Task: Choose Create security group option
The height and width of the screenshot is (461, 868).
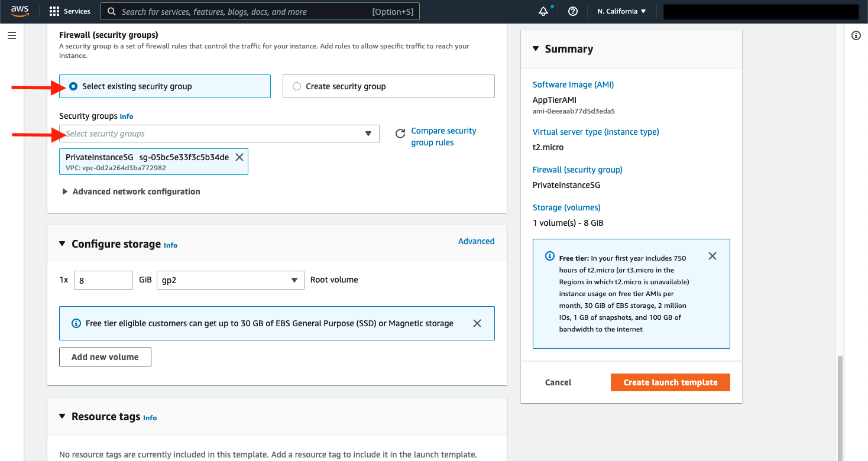Action: (388, 86)
